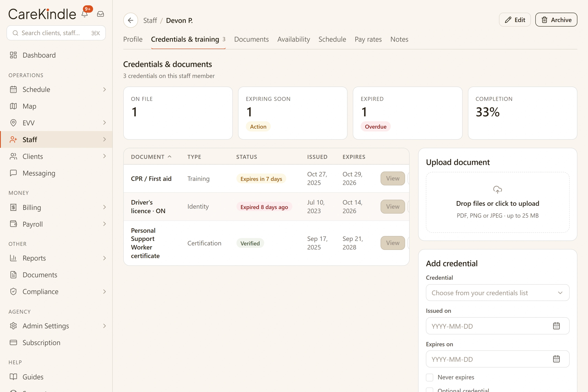This screenshot has height=392, width=588.
Task: Click the drop files upload area
Action: click(498, 202)
